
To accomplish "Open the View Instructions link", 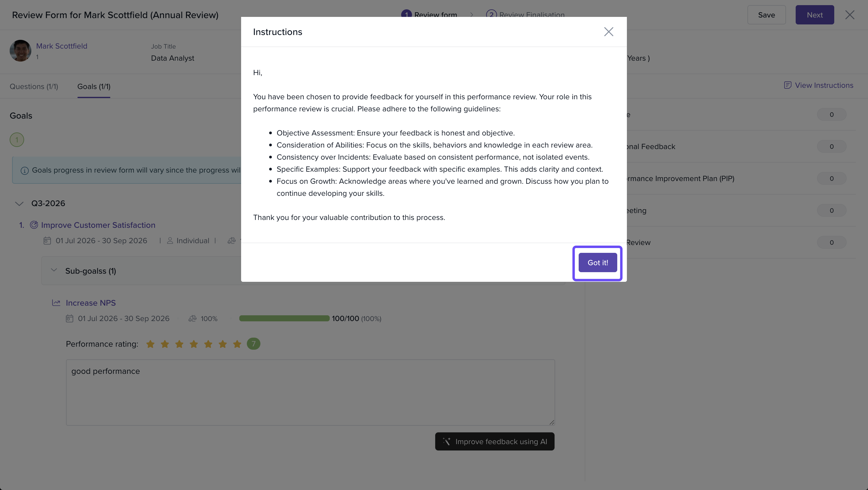I will [x=819, y=85].
